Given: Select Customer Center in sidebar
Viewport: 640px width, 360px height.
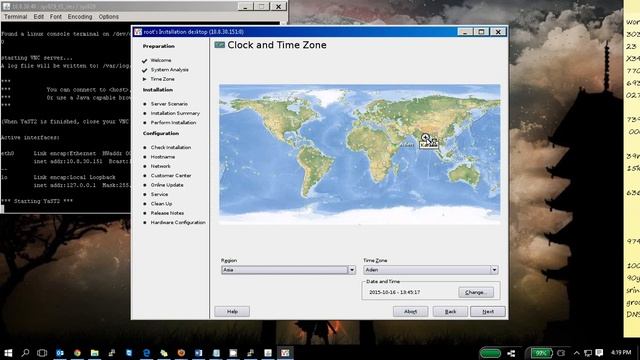Looking at the screenshot, I should pyautogui.click(x=171, y=176).
